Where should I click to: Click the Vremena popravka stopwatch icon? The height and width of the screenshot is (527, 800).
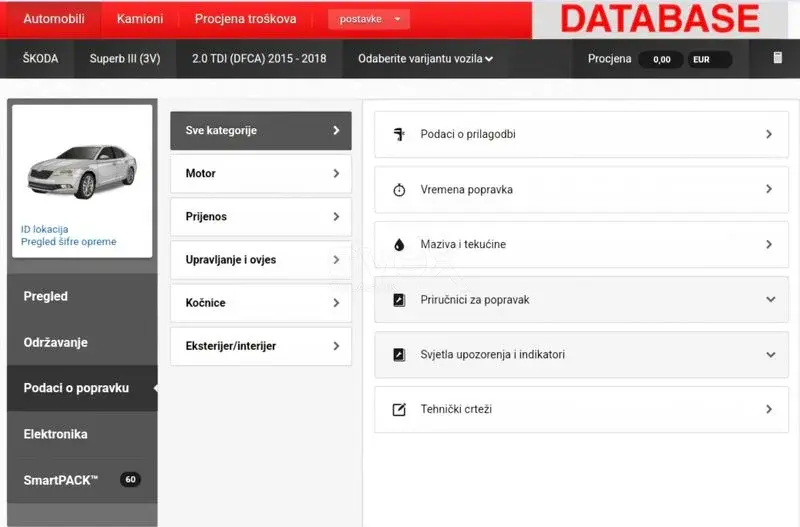click(399, 190)
